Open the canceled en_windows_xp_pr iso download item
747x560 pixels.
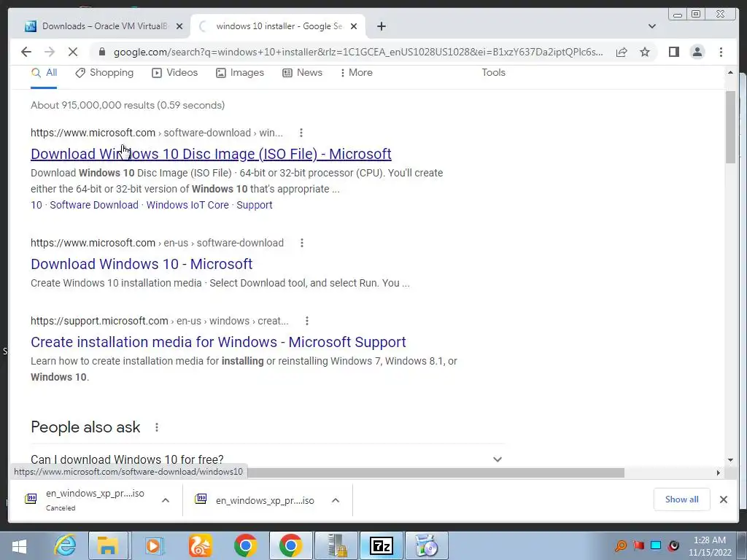[x=85, y=500]
